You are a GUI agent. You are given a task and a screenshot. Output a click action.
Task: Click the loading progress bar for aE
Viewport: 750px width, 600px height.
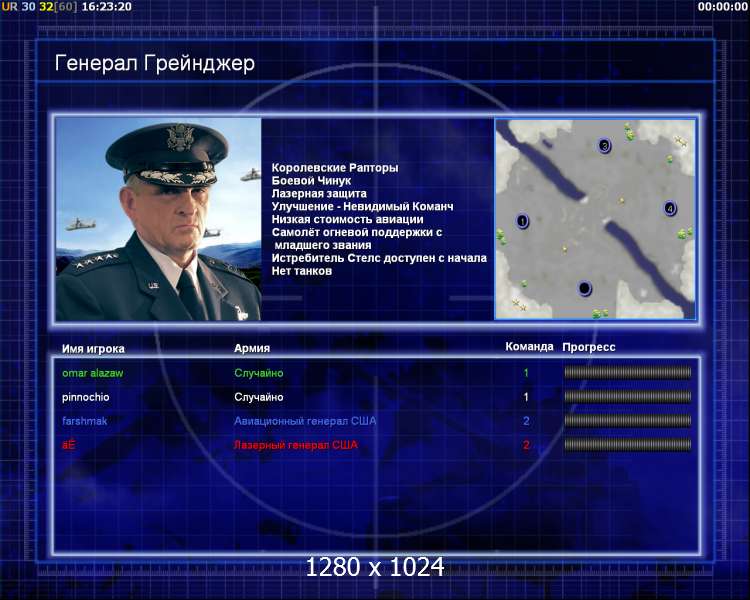628,444
